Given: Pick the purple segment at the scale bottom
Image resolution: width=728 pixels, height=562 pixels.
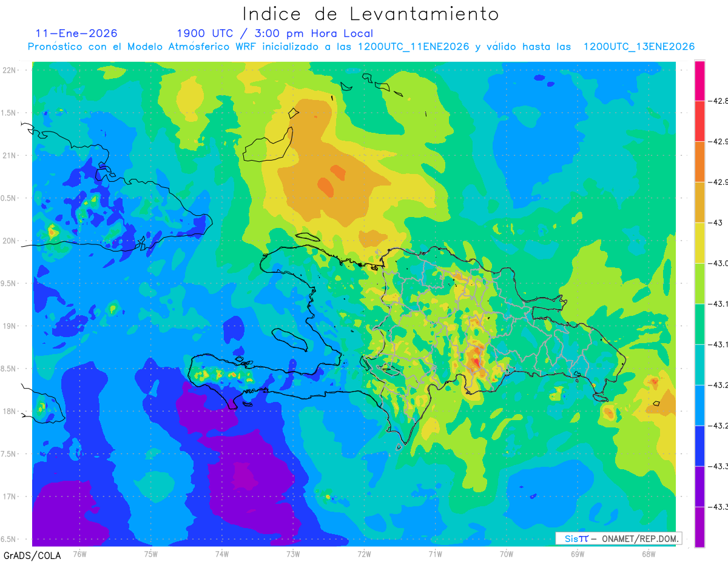Looking at the screenshot, I should [x=699, y=527].
